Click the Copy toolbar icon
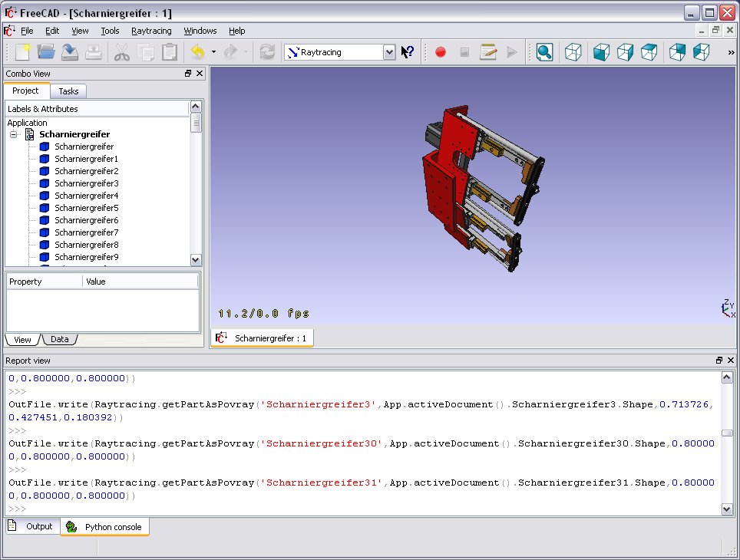Viewport: 740px width, 560px height. 145,52
